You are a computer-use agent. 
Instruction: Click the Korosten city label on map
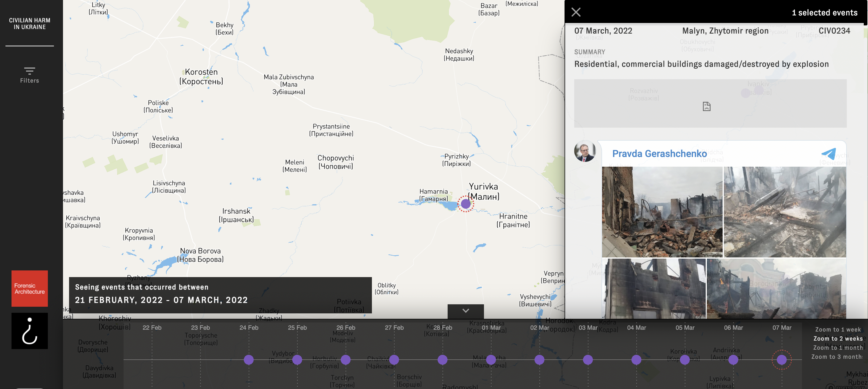pyautogui.click(x=201, y=77)
